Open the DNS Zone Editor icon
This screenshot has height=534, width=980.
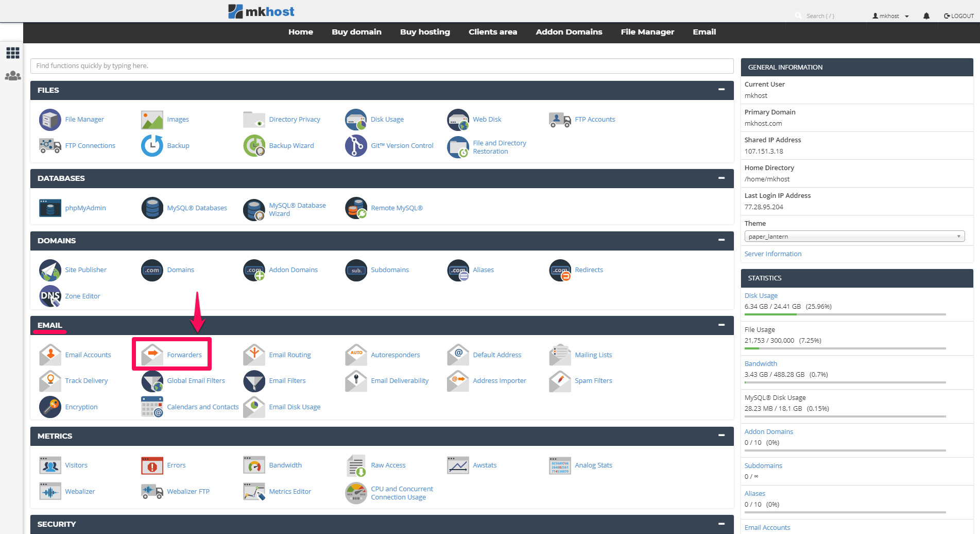[x=50, y=296]
